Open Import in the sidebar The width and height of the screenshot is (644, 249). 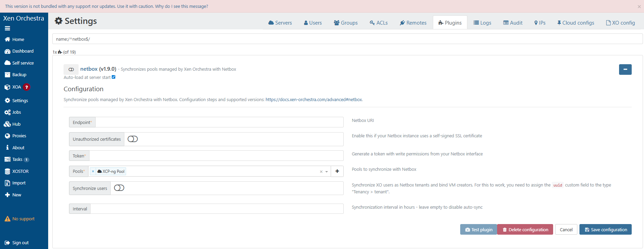click(15, 183)
